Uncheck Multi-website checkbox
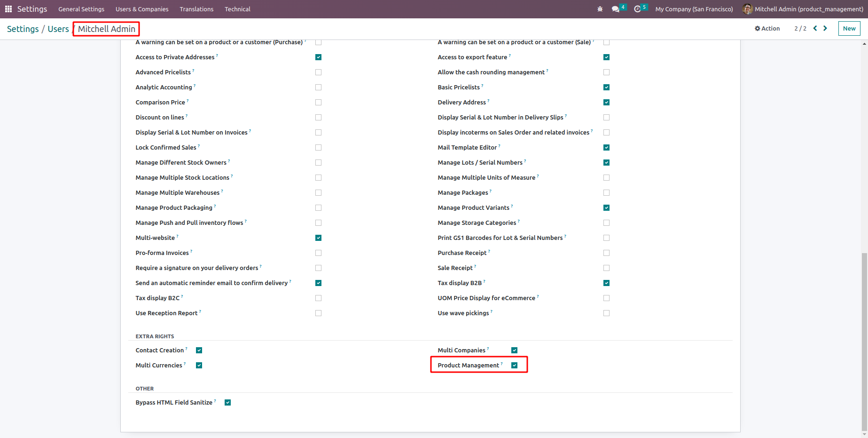Screen dimensions: 868x438 [319, 238]
